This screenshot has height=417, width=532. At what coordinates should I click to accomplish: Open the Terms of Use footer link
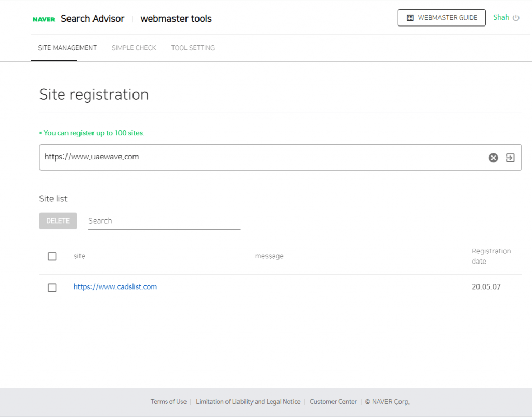[169, 402]
